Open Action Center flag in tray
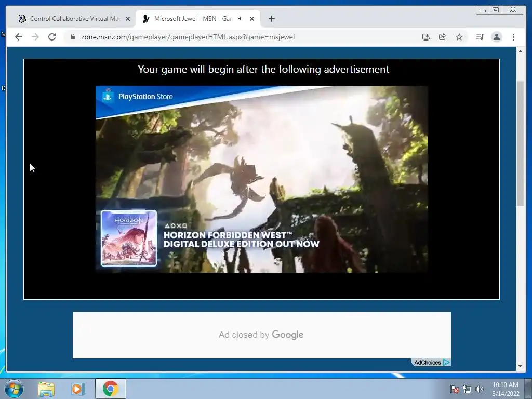Screen dimensions: 532x399 pos(455,389)
